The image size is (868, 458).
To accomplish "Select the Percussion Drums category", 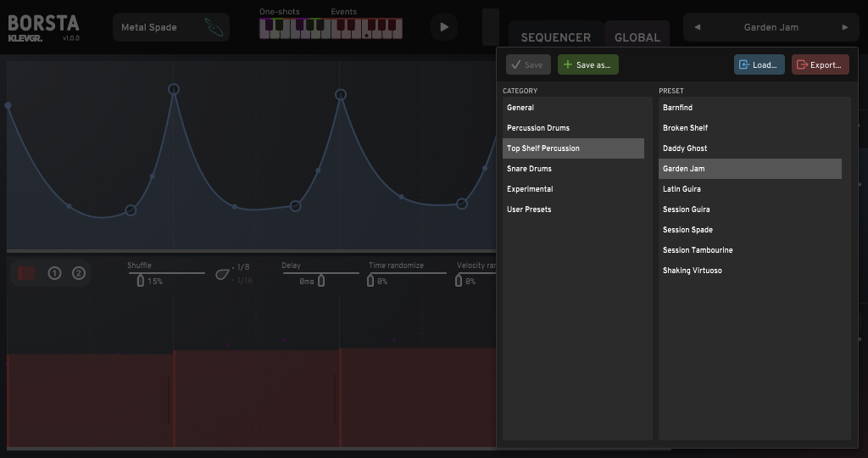I will (573, 128).
